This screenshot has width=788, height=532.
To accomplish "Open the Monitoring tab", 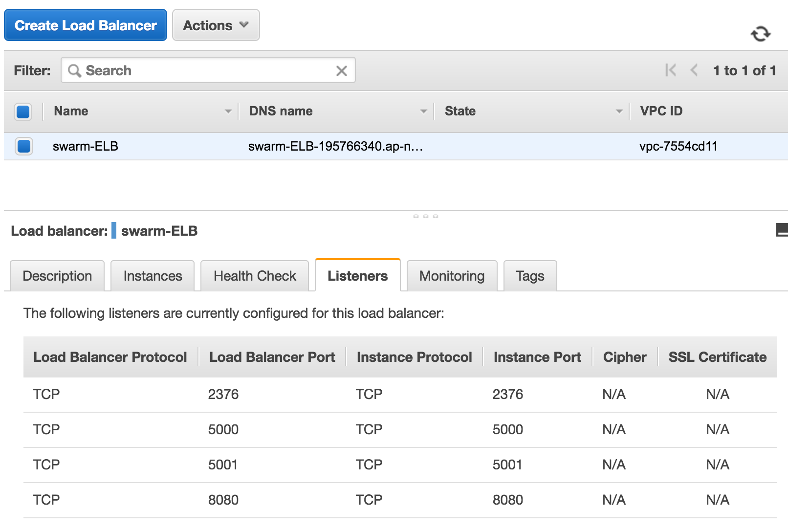I will 452,276.
